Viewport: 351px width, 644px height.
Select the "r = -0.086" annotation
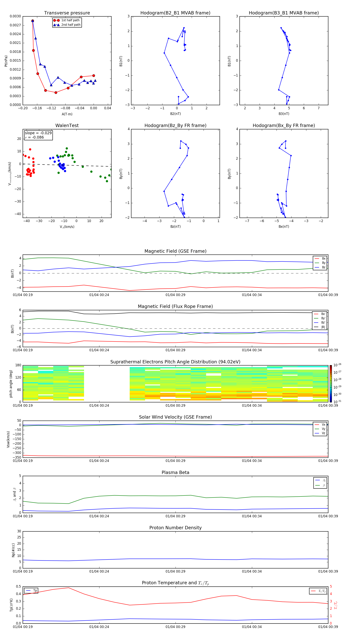(x=35, y=137)
